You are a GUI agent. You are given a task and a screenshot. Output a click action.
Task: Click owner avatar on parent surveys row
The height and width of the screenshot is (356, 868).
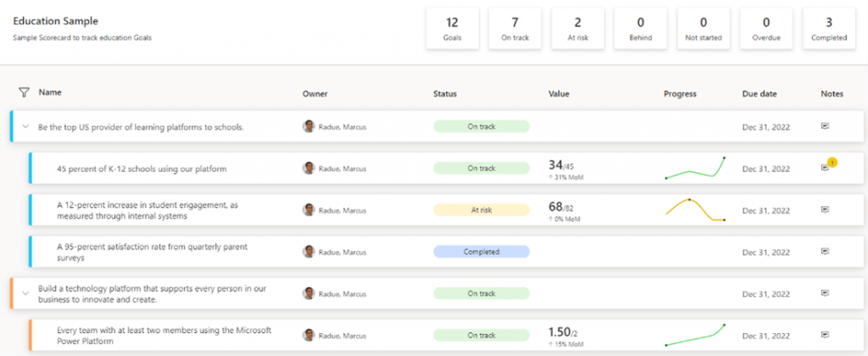click(x=309, y=252)
